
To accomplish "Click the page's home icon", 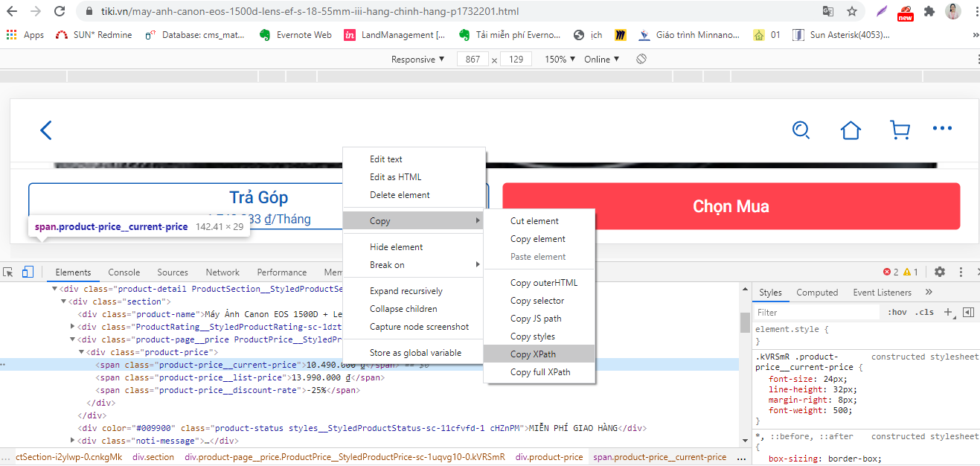I will tap(851, 130).
